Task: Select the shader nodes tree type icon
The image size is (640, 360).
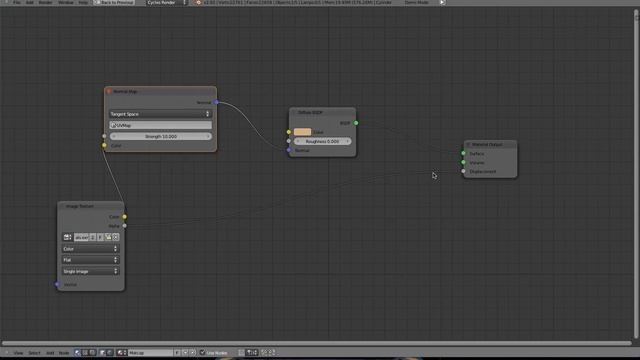Action: pyautogui.click(x=78, y=353)
